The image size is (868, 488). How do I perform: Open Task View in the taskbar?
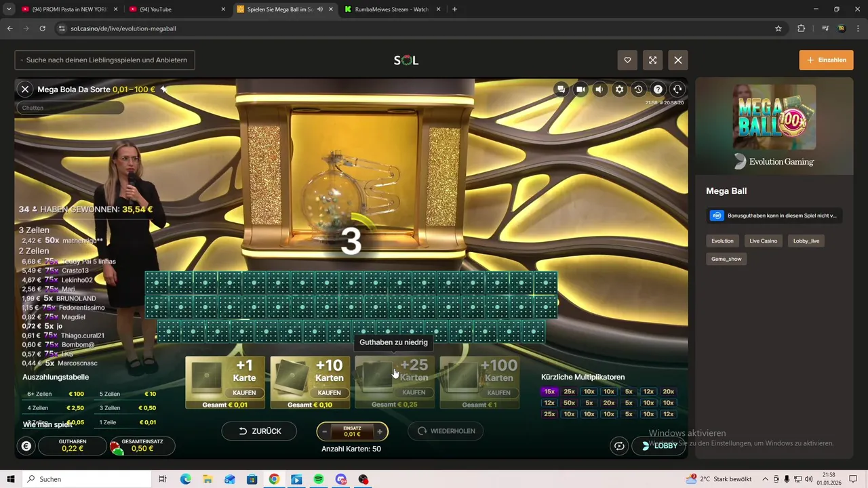163,479
